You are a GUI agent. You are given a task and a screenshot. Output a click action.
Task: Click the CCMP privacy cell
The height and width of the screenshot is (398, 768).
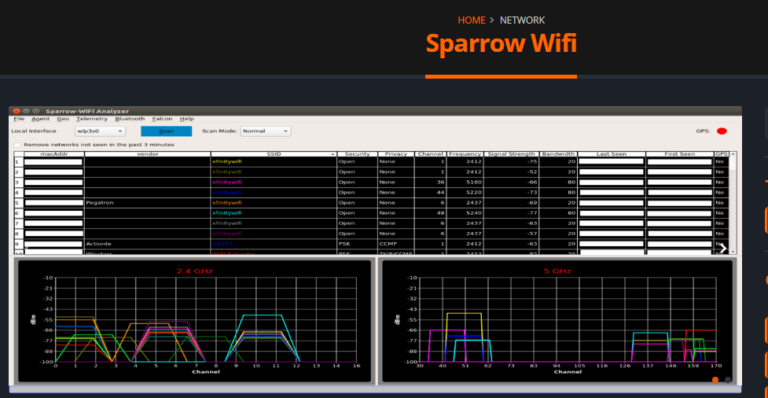click(x=396, y=244)
